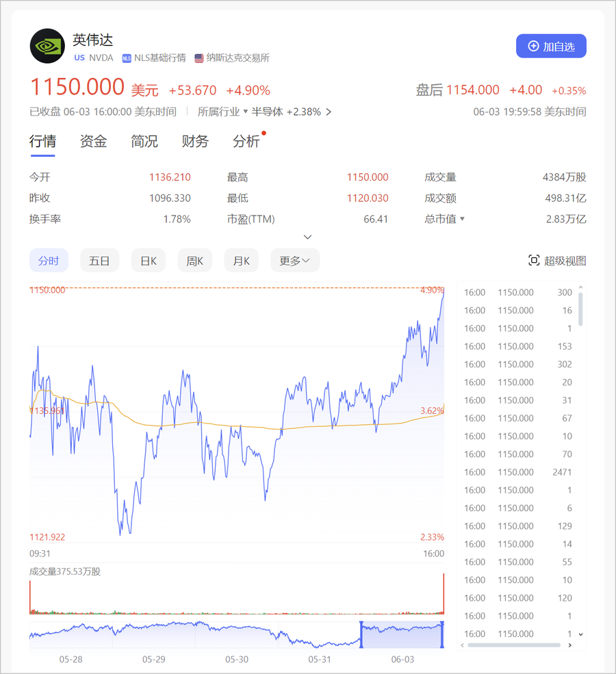
Task: Click the trade row with volume 129
Action: 518,526
